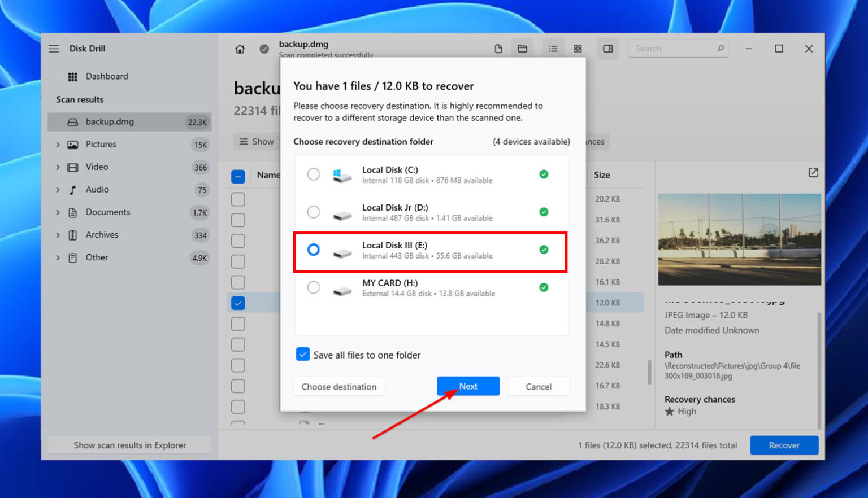Click the hamburger menu beside Disk Drill
The image size is (868, 498).
[x=54, y=49]
